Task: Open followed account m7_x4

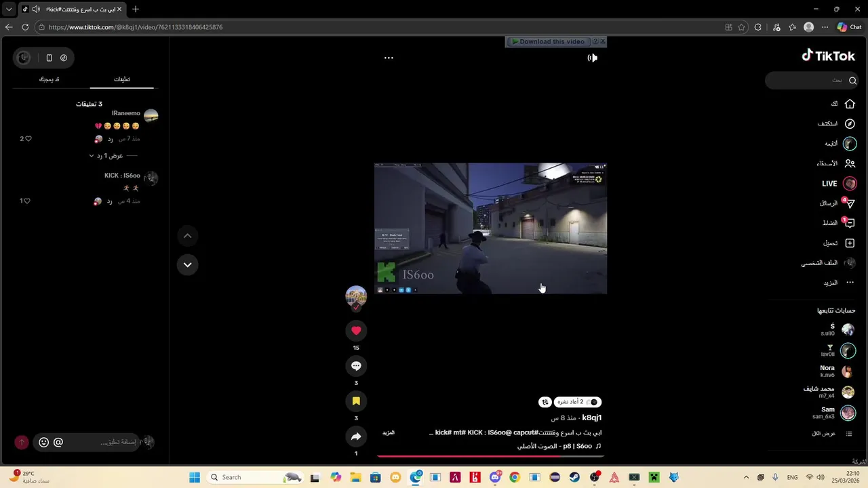Action: (x=829, y=392)
